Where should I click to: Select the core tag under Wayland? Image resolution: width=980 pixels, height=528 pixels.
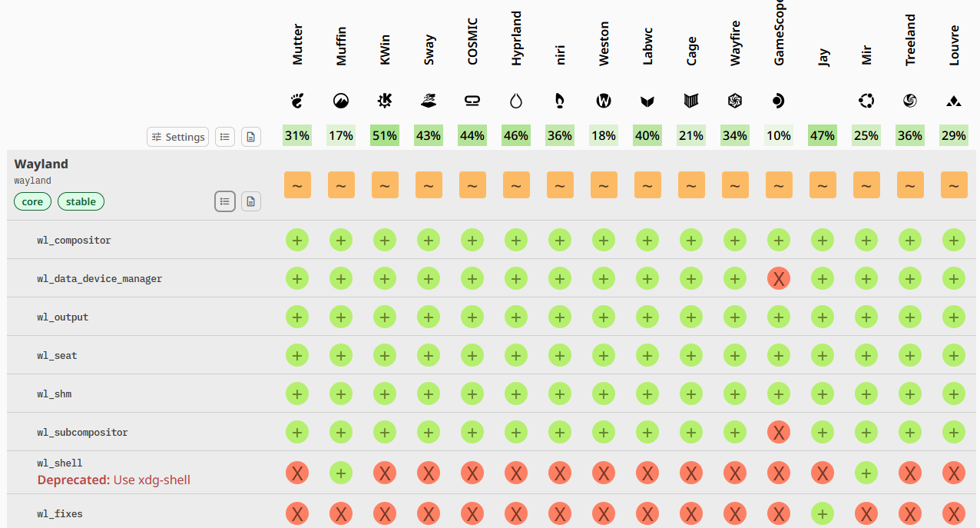click(x=32, y=201)
